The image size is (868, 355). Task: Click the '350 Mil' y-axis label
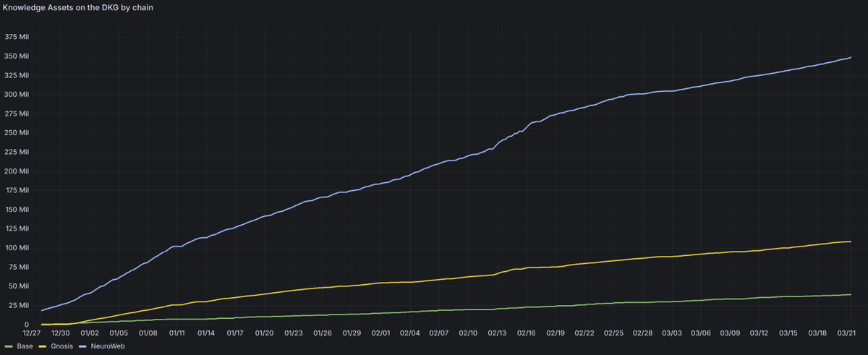pos(16,56)
